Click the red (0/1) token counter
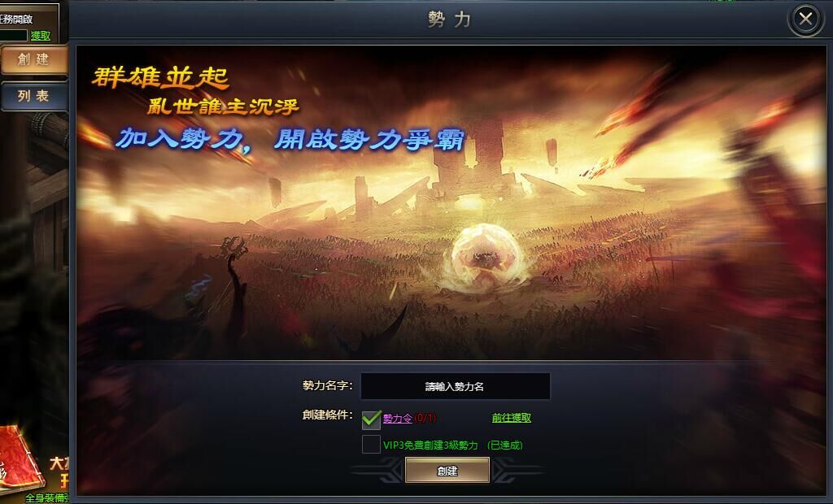Viewport: 833px width, 504px height. (x=425, y=419)
